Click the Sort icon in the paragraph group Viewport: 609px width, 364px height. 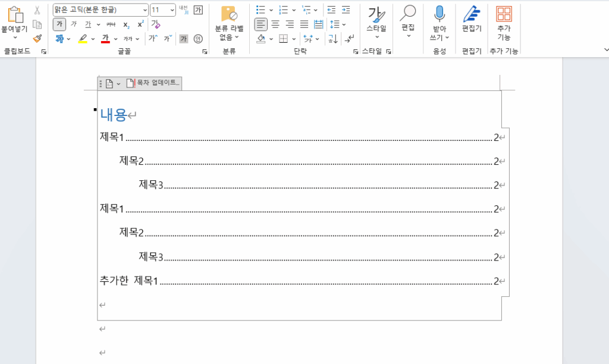pos(333,39)
